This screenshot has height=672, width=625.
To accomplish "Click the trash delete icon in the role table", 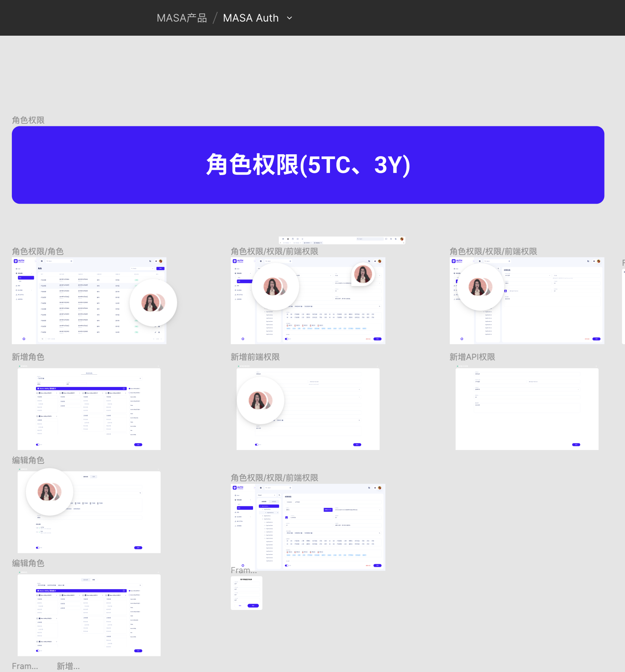I will coord(159,332).
